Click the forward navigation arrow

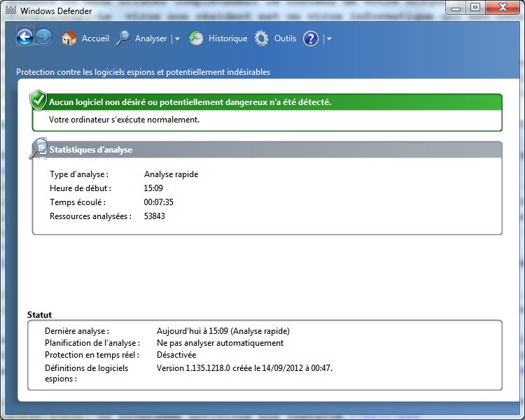tap(44, 37)
